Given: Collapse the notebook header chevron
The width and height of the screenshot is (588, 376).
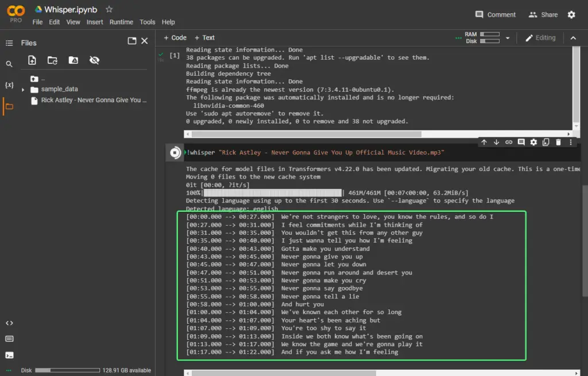Looking at the screenshot, I should coord(573,38).
